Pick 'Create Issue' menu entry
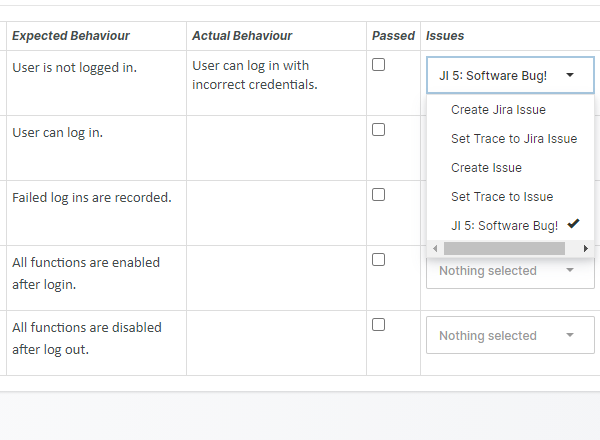Screen dimensions: 600x440 486,168
